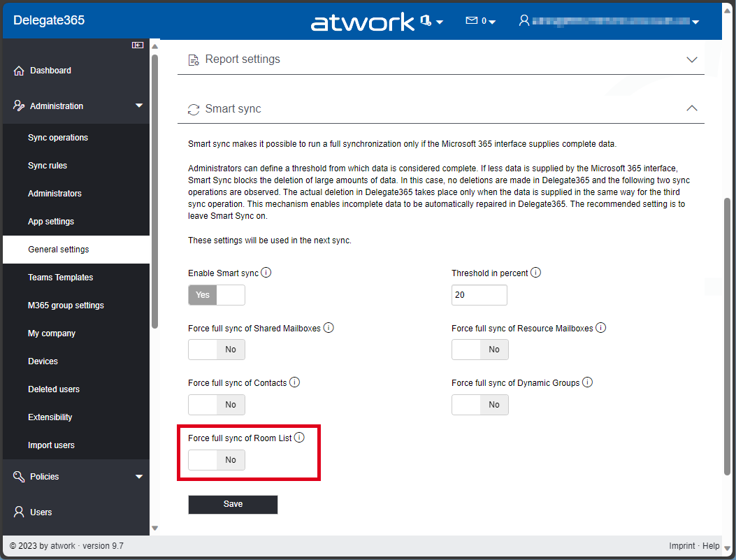The height and width of the screenshot is (560, 736).
Task: Toggle Force full sync of Contacts
Action: tap(217, 405)
